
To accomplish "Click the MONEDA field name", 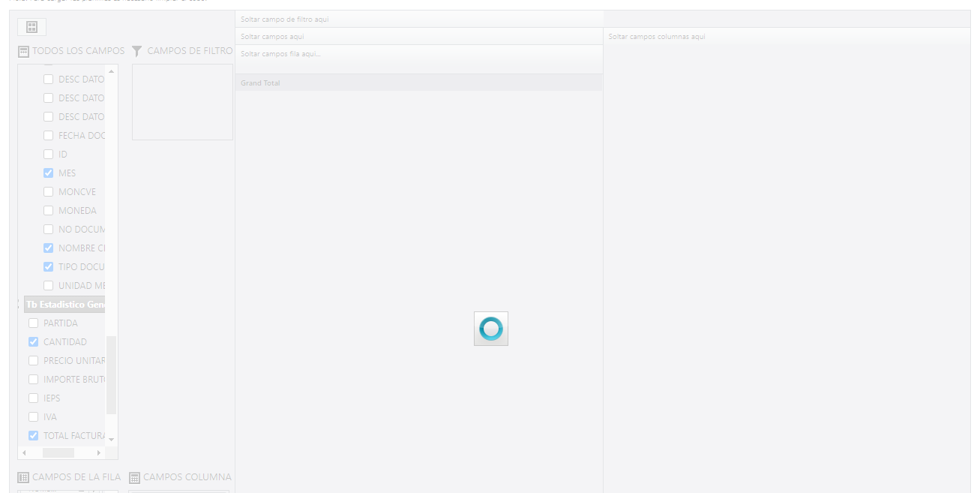I will tap(77, 211).
